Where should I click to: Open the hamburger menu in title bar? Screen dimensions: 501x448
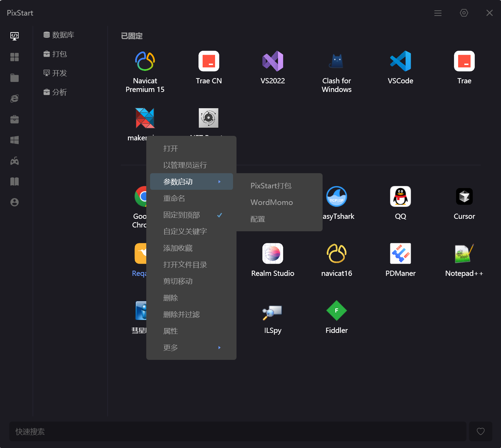tap(438, 13)
